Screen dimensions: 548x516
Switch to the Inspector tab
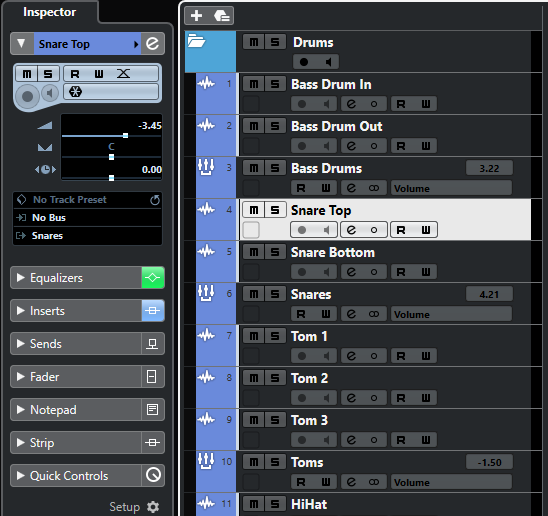tap(49, 12)
